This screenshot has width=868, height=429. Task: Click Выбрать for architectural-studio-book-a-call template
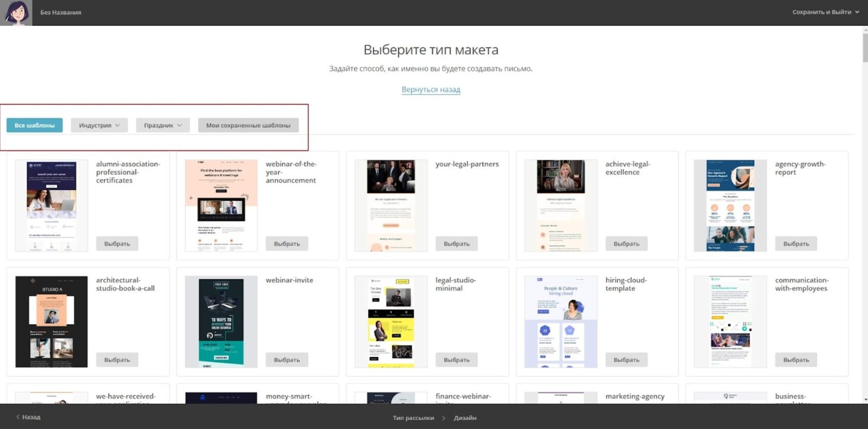[117, 360]
